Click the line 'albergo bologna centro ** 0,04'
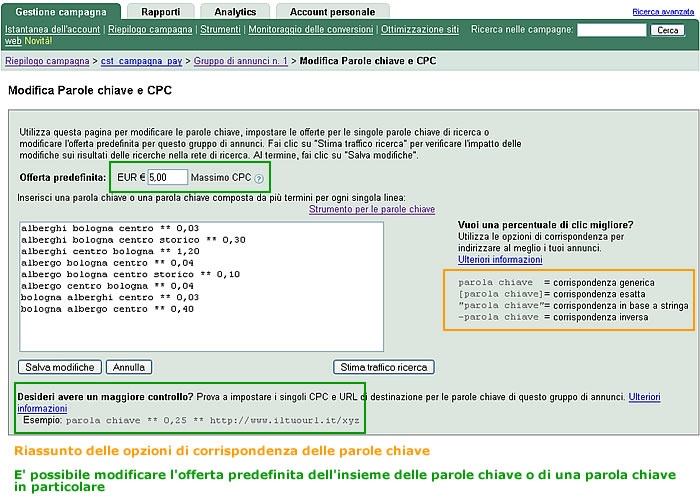 click(107, 263)
